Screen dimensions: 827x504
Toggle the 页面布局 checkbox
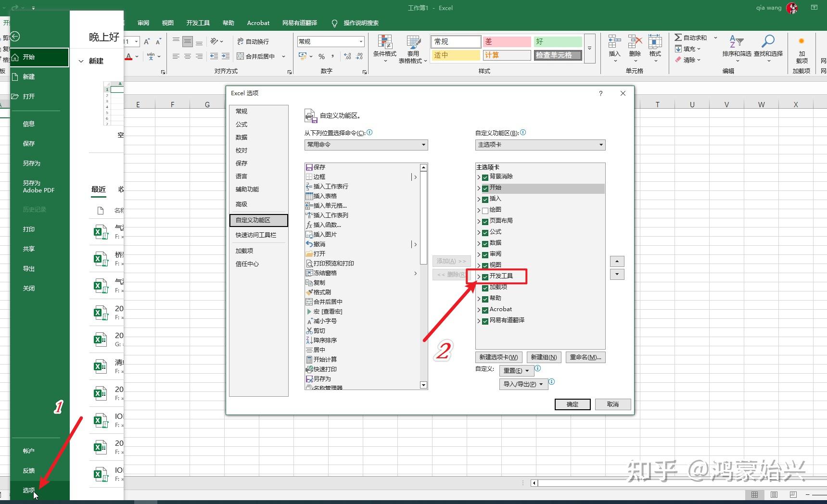[485, 221]
